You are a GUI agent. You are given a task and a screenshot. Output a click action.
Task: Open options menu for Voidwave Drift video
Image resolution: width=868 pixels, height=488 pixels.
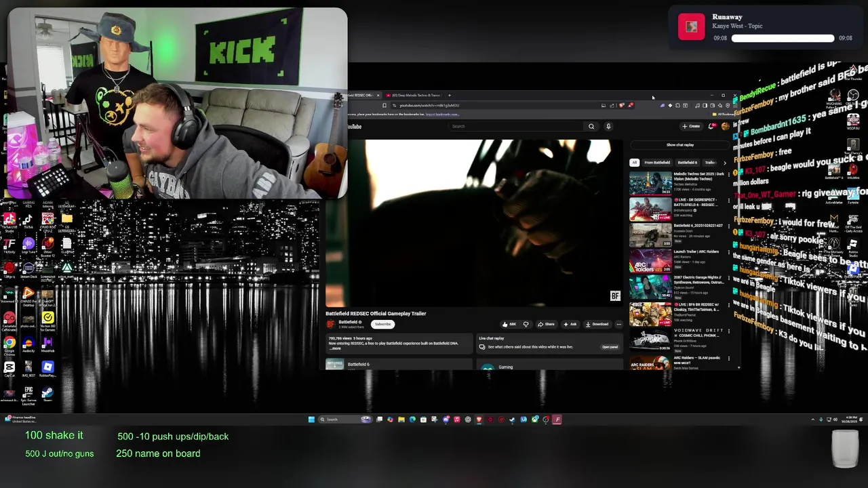click(x=729, y=331)
